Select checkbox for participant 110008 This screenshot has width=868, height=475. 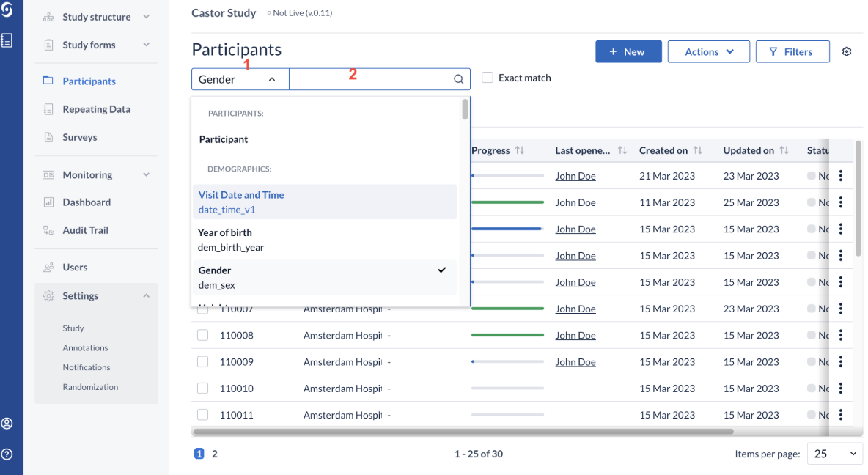tap(202, 336)
